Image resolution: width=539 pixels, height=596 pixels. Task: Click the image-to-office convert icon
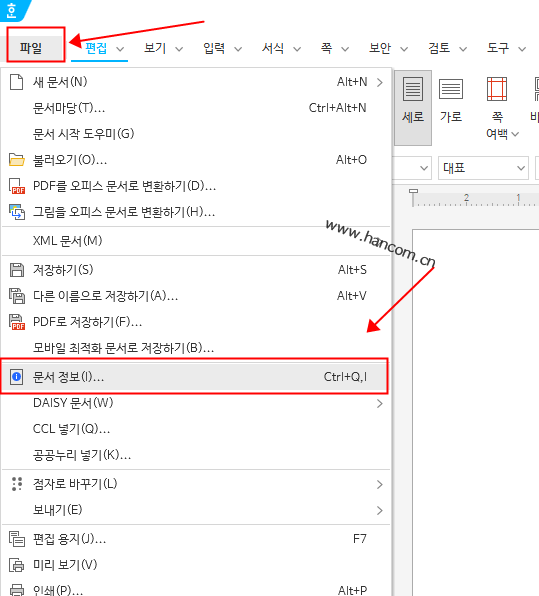[x=17, y=212]
